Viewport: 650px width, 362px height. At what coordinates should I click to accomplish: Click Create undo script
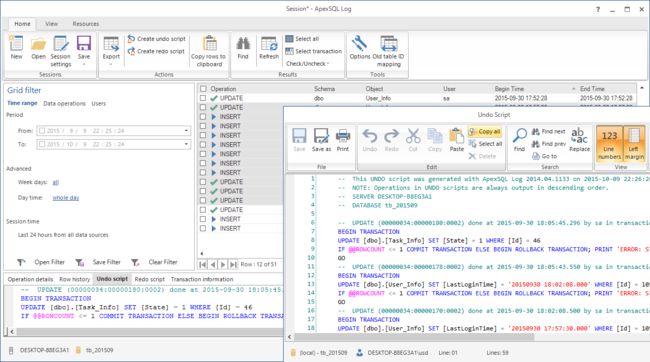coord(157,39)
